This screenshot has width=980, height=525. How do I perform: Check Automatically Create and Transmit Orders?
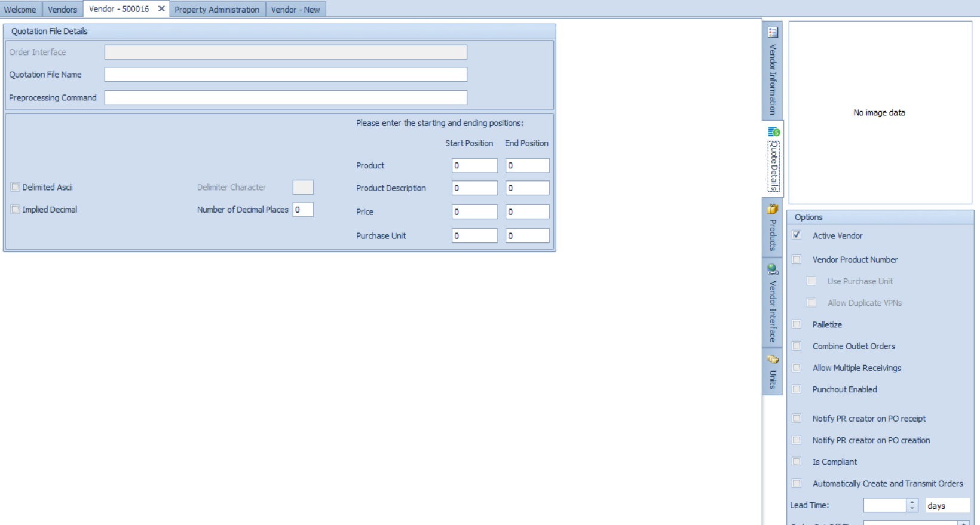[797, 483]
